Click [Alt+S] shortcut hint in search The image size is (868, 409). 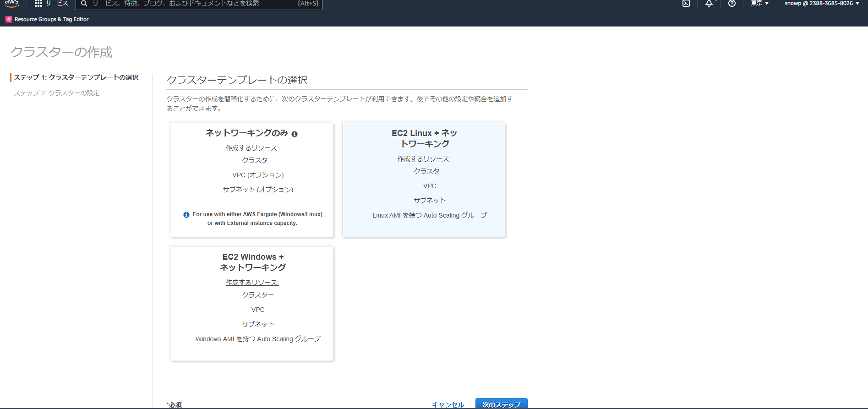(x=308, y=3)
